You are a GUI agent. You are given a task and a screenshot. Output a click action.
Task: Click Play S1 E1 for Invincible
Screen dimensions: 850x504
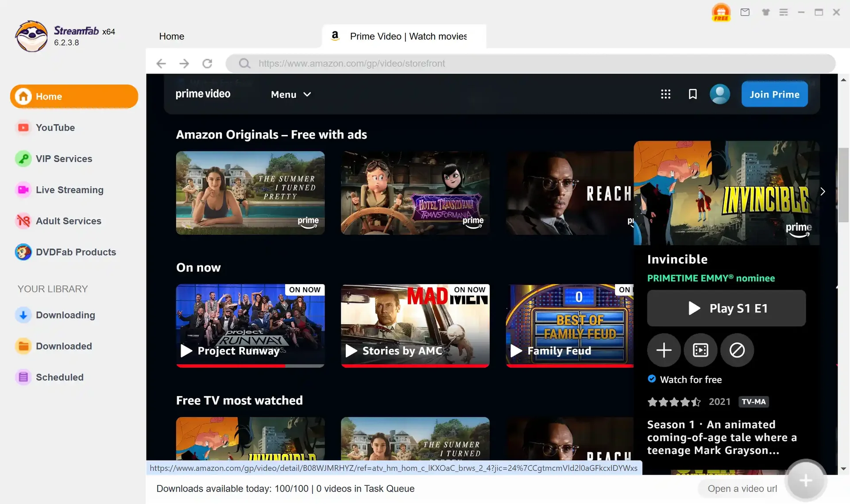coord(726,308)
